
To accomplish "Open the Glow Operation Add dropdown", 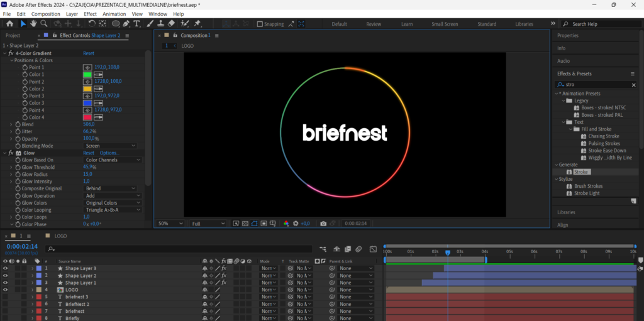I will [113, 196].
